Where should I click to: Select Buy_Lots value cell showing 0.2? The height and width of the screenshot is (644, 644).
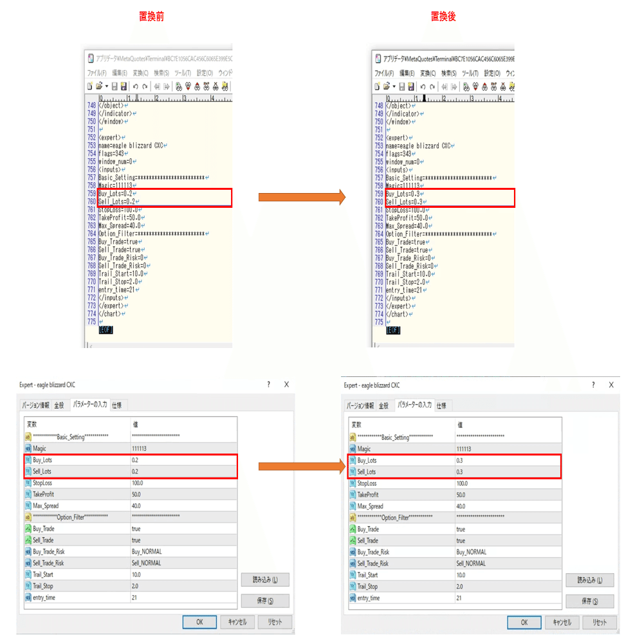coord(183,460)
